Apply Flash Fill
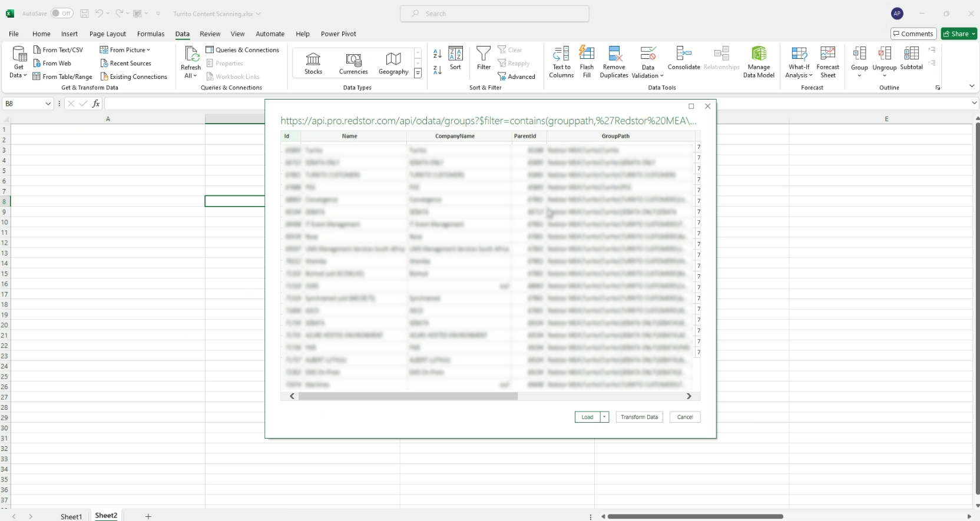The width and height of the screenshot is (980, 521). tap(587, 62)
